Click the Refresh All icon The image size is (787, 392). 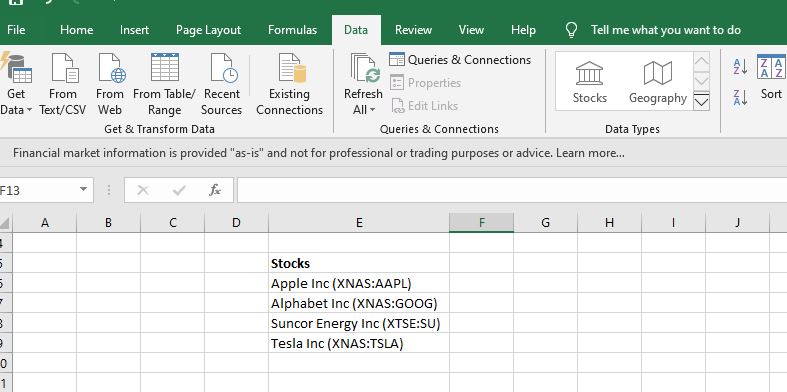[x=365, y=68]
